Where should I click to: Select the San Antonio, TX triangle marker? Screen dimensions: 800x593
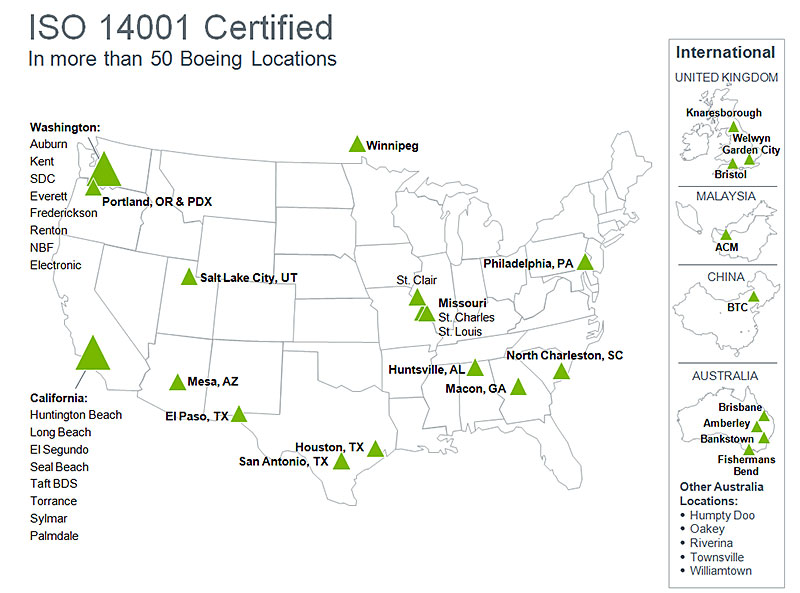tap(341, 462)
